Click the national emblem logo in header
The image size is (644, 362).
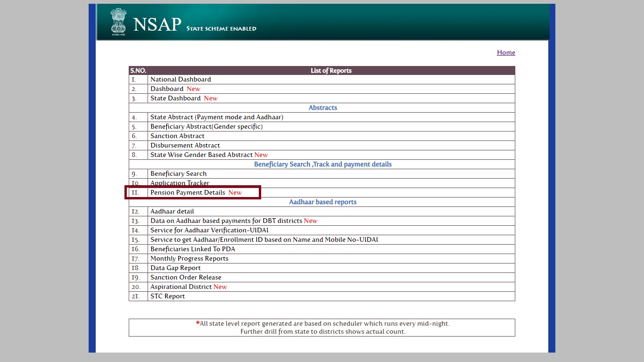[x=118, y=22]
